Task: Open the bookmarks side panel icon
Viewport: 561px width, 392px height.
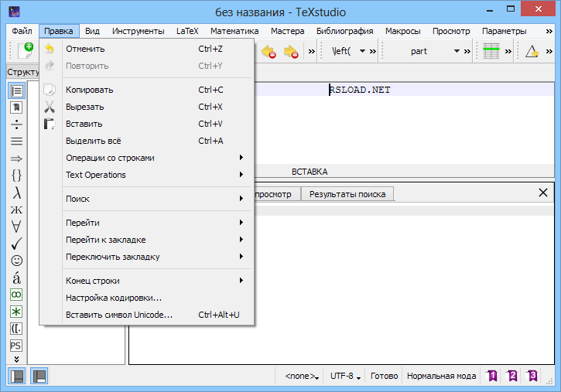Action: [16, 107]
